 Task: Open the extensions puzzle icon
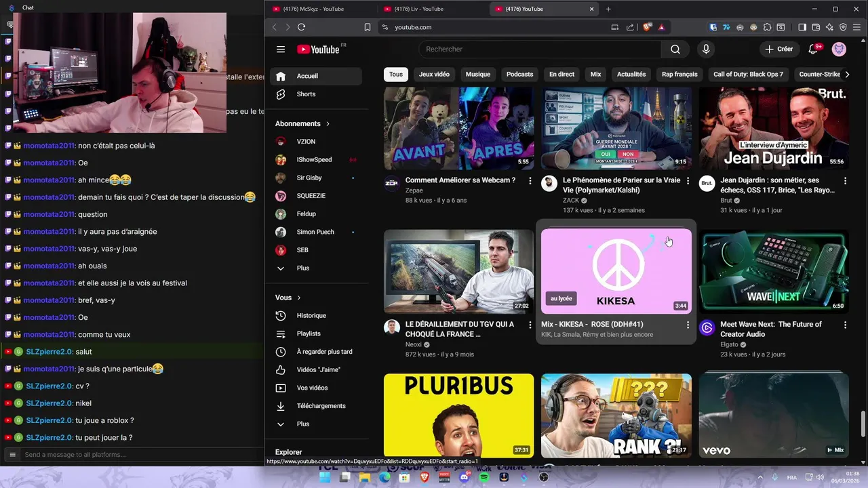767,27
